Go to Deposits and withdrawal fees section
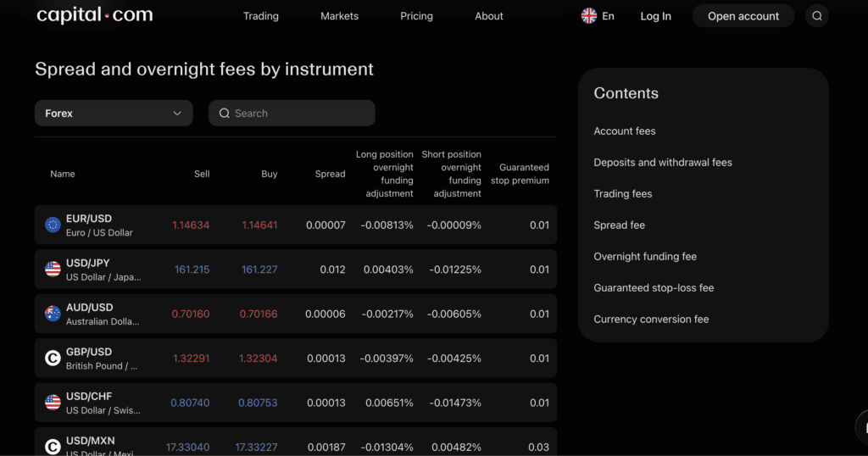Screen dimensions: 868x456 click(x=663, y=162)
